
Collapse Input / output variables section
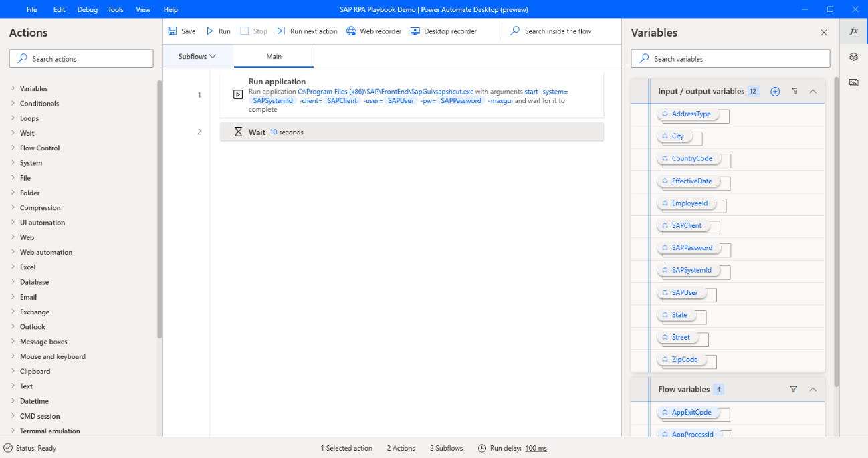point(813,92)
